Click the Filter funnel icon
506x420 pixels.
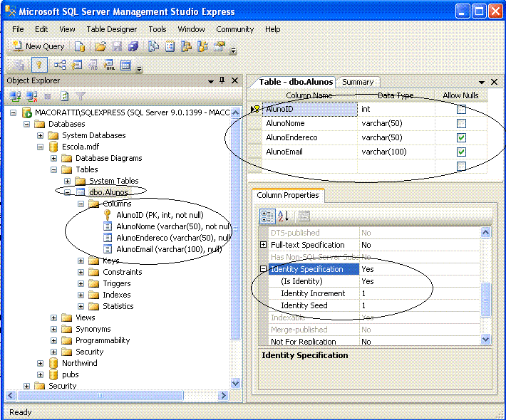click(81, 96)
